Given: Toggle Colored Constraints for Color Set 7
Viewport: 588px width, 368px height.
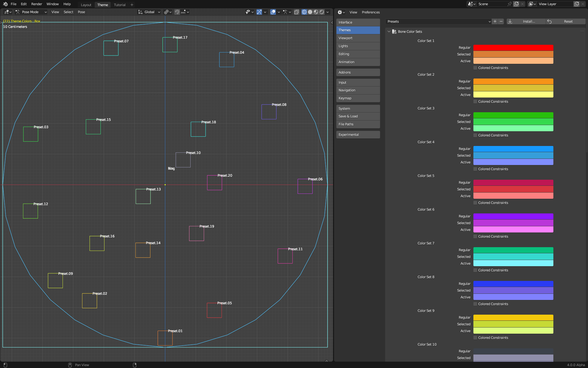Looking at the screenshot, I should click(x=475, y=270).
